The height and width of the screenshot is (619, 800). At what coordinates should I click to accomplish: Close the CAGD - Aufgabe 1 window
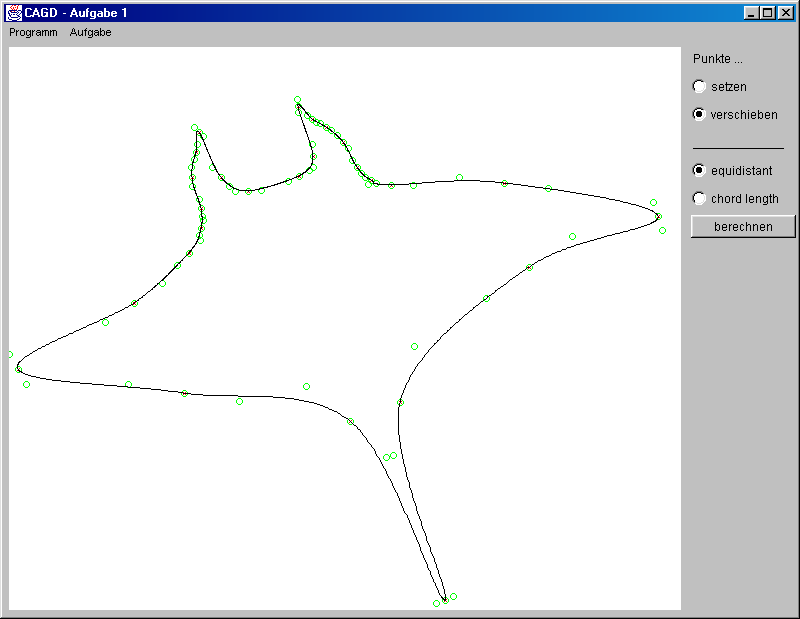785,13
